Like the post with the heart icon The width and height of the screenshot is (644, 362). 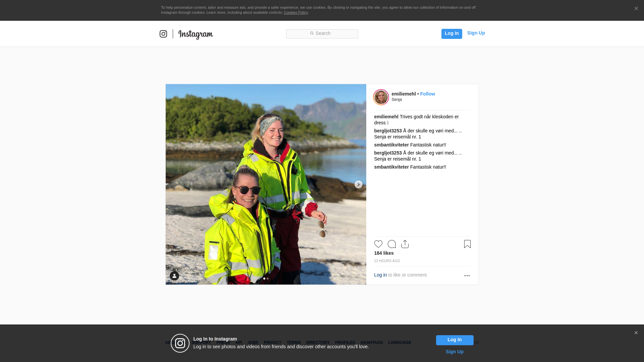(x=378, y=244)
